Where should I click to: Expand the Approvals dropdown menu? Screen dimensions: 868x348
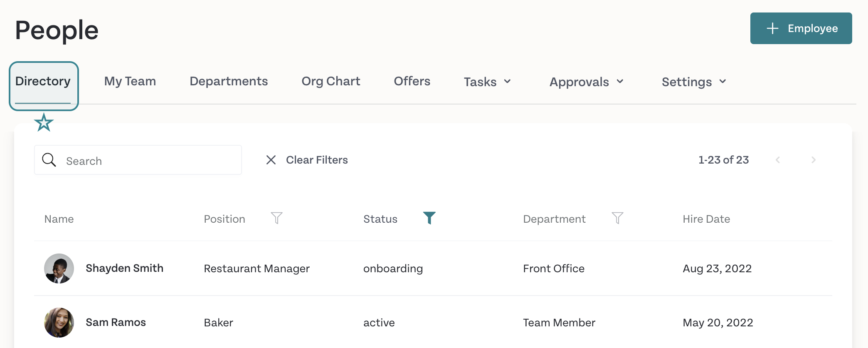587,82
